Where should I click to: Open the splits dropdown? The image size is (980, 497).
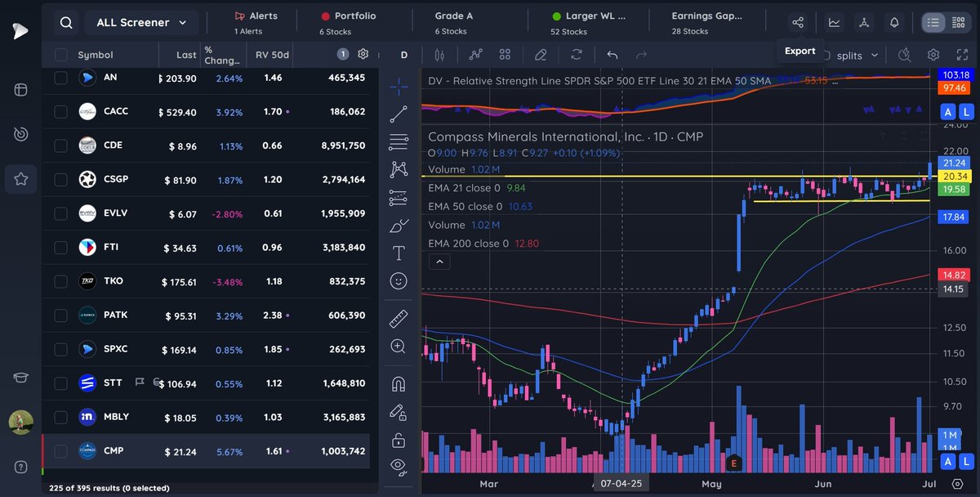pos(857,55)
